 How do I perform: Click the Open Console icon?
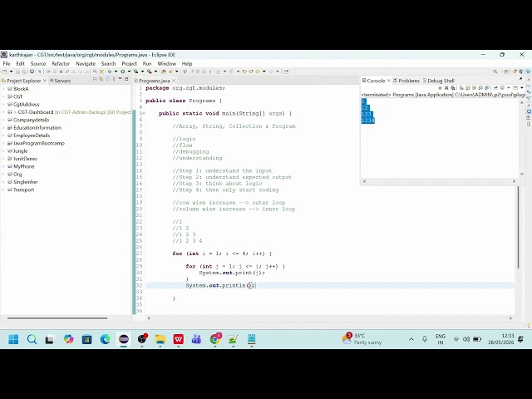pos(515,88)
